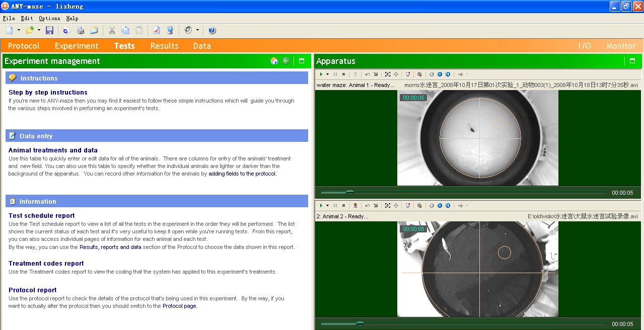This screenshot has height=330, width=644.
Task: Click the Animal 1 video position slider
Action: [349, 192]
